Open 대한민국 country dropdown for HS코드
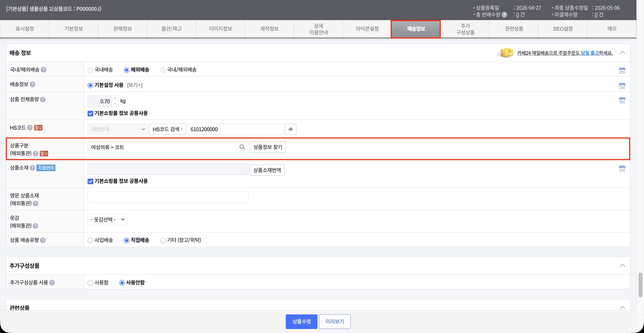 (x=118, y=129)
